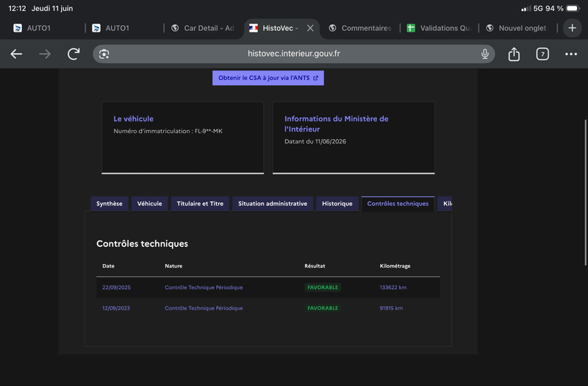
Task: Open the Véhicule tab
Action: coord(149,204)
